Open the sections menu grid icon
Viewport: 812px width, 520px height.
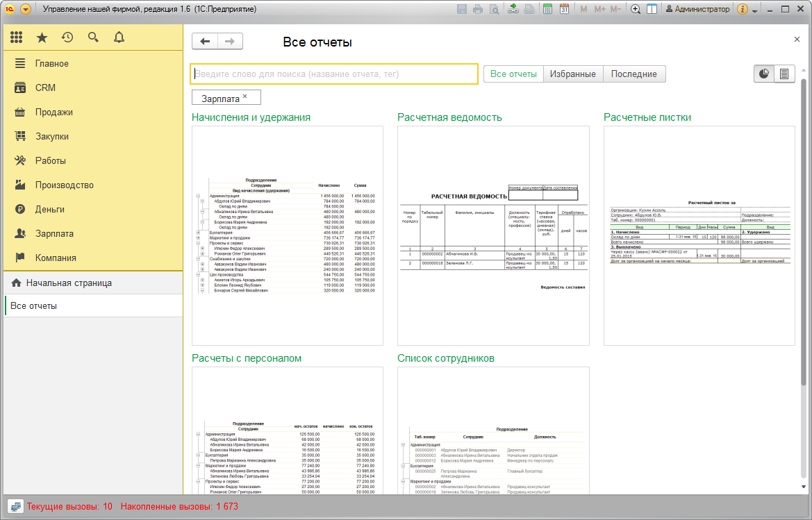coord(17,37)
